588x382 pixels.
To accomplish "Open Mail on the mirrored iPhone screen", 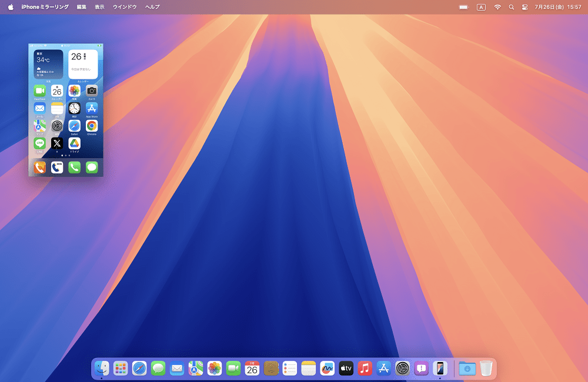I will tap(40, 108).
